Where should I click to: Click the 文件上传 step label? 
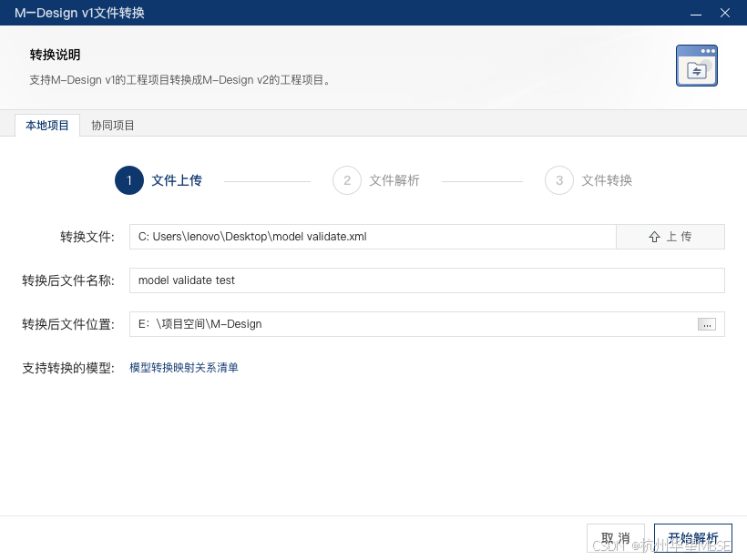click(177, 180)
